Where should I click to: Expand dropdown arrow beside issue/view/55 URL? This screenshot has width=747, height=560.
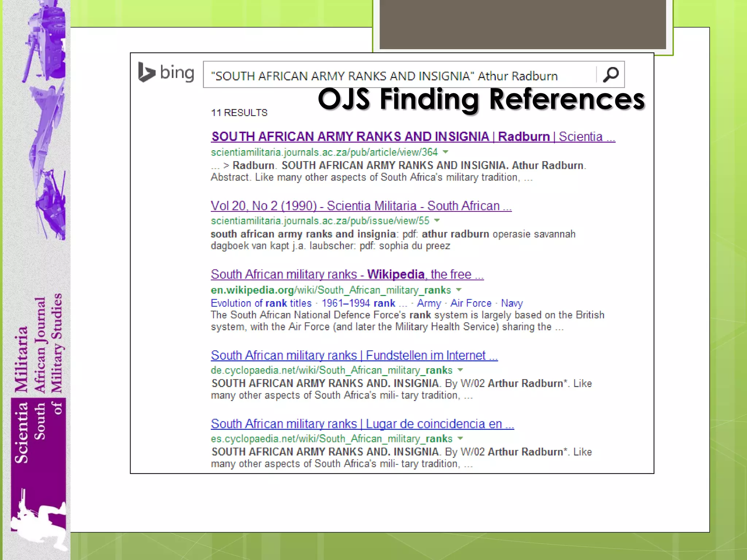[437, 220]
